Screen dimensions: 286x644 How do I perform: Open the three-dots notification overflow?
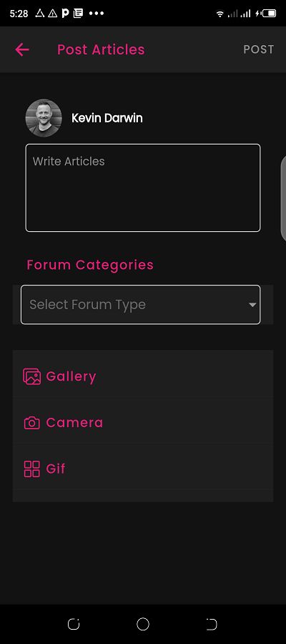click(x=97, y=13)
